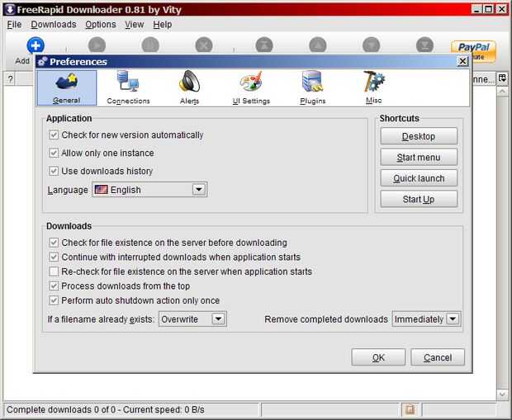Click the greyed Move up toolbar icon
The image size is (512, 420).
pos(318,45)
